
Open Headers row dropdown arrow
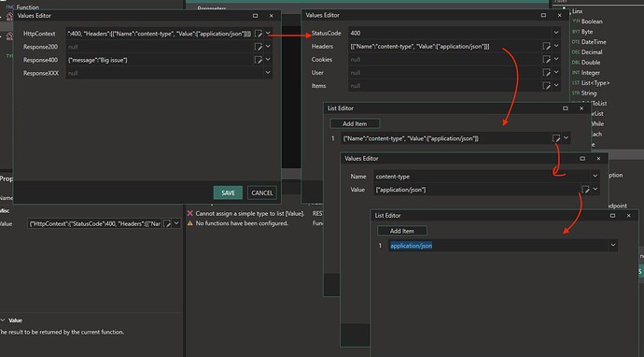click(556, 46)
